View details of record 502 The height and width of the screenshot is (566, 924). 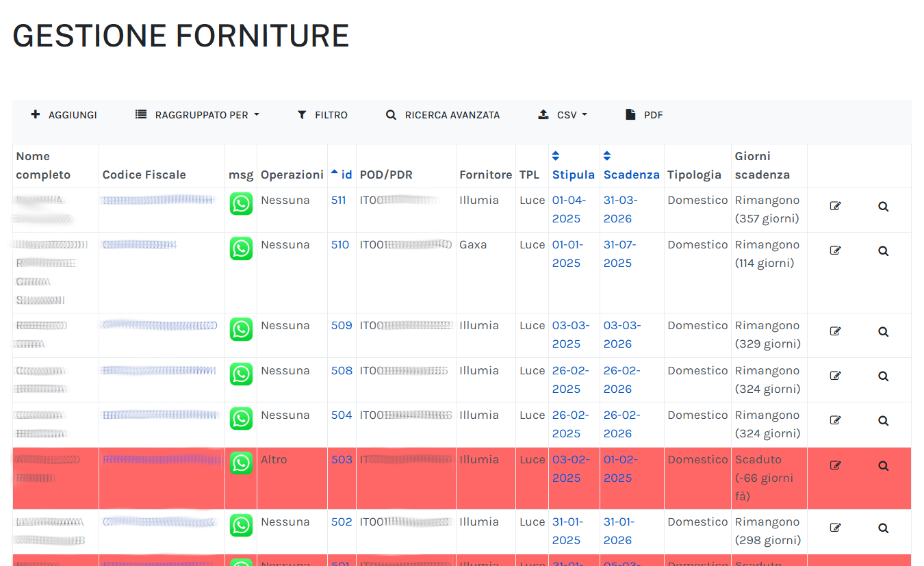(x=884, y=528)
